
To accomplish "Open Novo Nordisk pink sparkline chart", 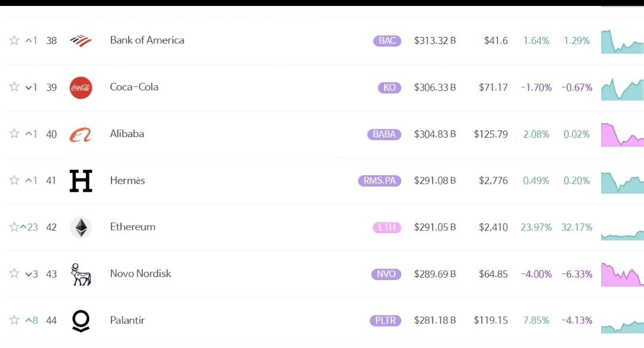I will point(622,275).
